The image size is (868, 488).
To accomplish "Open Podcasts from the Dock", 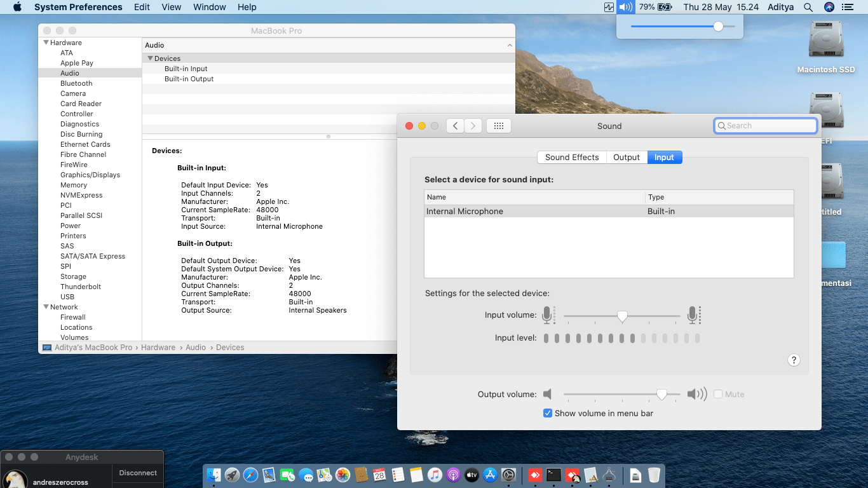I will pos(453,475).
